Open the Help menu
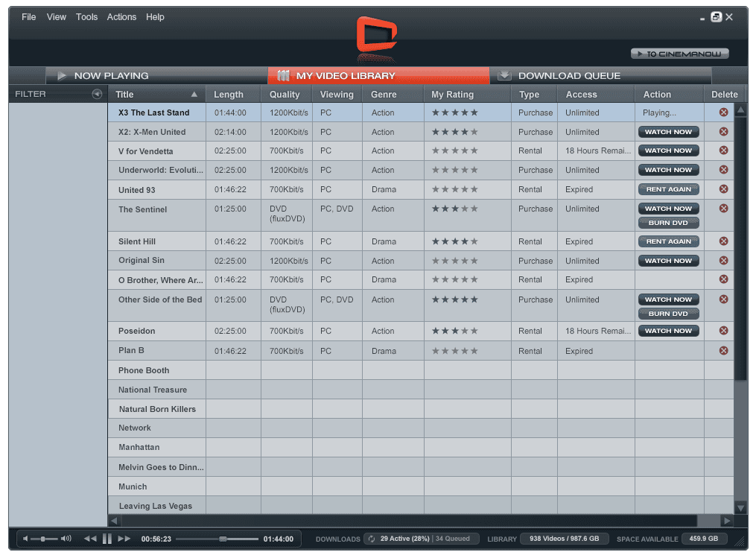The image size is (756, 558). [x=155, y=17]
